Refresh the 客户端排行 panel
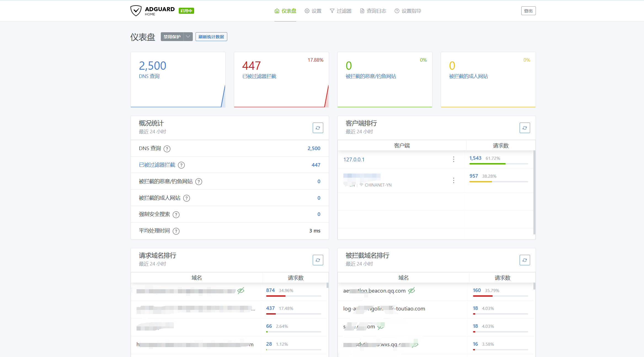 click(525, 128)
